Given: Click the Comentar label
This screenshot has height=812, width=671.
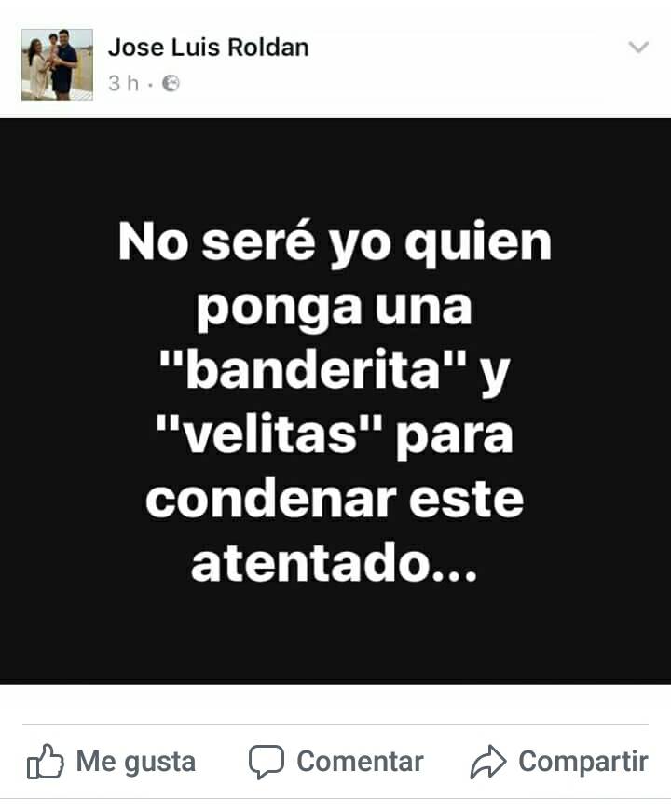Looking at the screenshot, I should point(360,762).
